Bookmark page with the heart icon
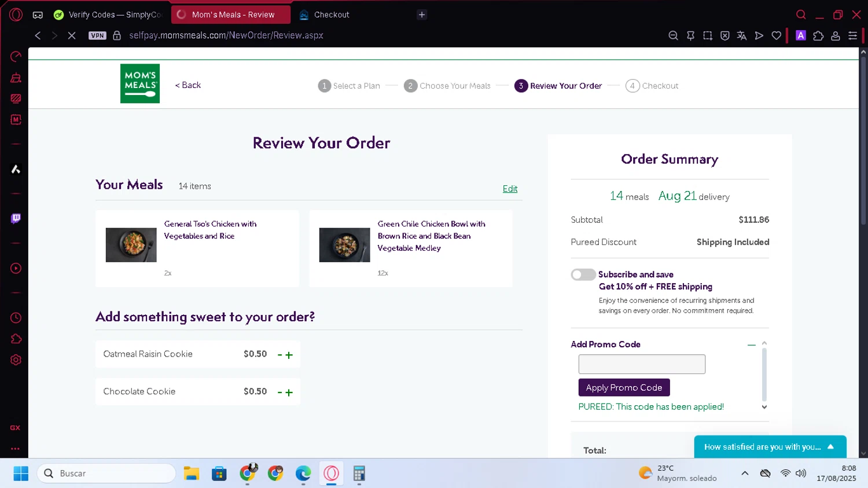This screenshot has height=488, width=868. 777,35
